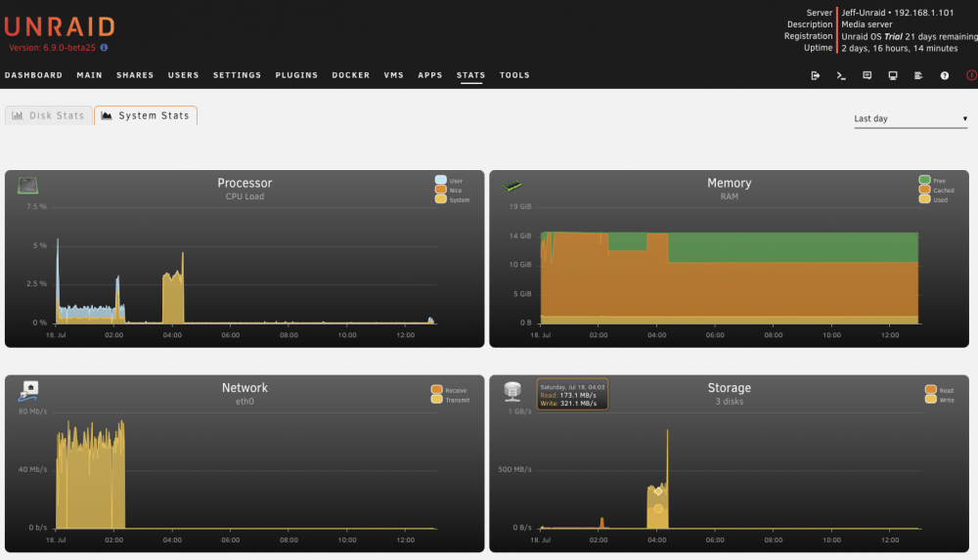
Task: Switch to the Disk Stats tab
Action: [49, 115]
